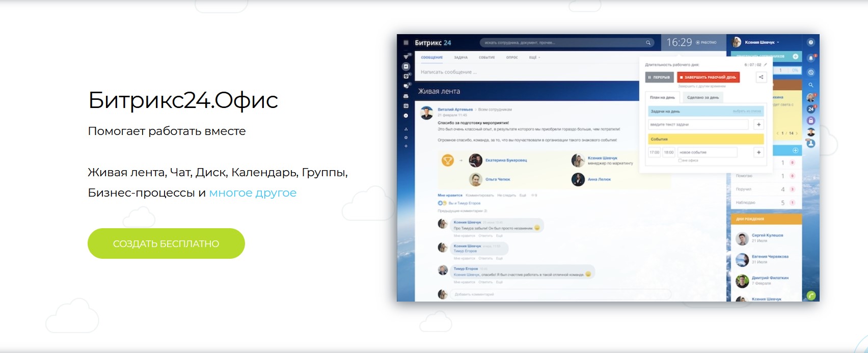Click the purple lock icon in right sidebar
Viewport: 868px width, 353px height.
pos(811,121)
